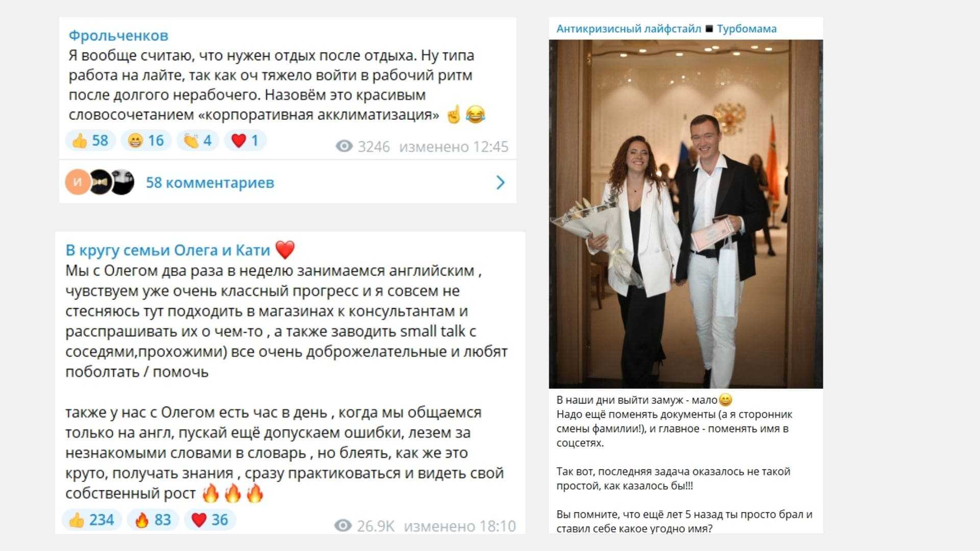Click the изменено 12:45 timestamp
Viewport: 980px width, 551px height.
tap(454, 147)
